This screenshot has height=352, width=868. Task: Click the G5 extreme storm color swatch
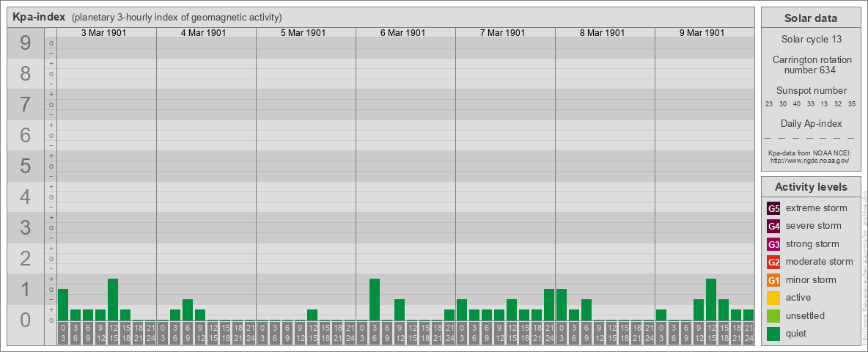773,209
